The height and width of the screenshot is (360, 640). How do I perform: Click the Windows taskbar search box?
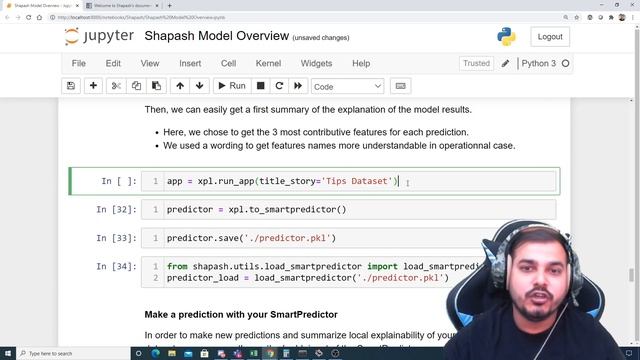pos(73,353)
